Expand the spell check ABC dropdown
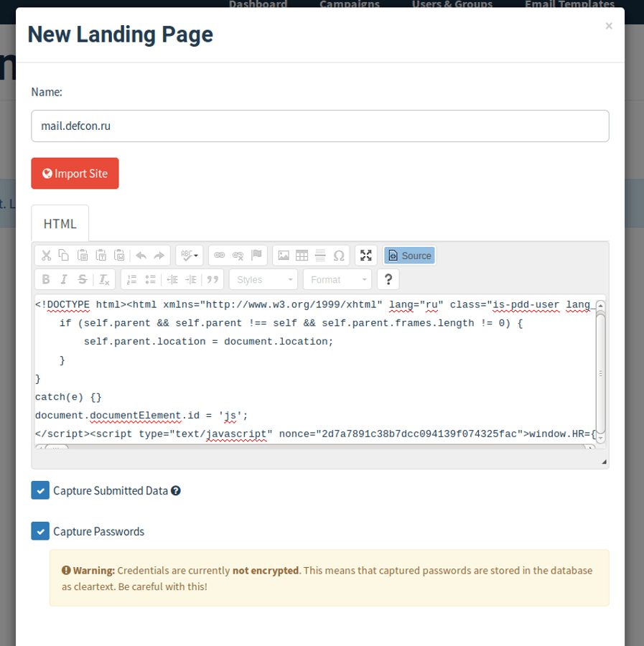Viewport: 644px width, 646px height. click(190, 256)
